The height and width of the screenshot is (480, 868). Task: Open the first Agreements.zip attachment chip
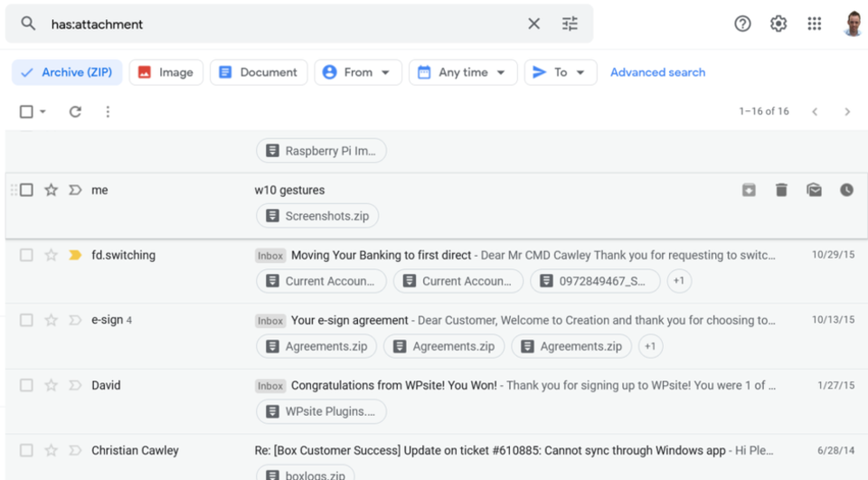coord(316,346)
